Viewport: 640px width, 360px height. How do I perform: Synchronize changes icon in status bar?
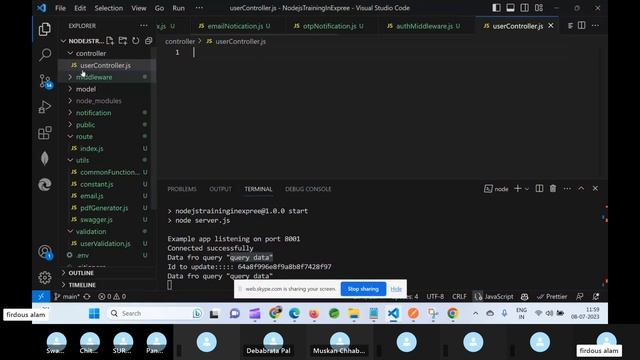87,297
